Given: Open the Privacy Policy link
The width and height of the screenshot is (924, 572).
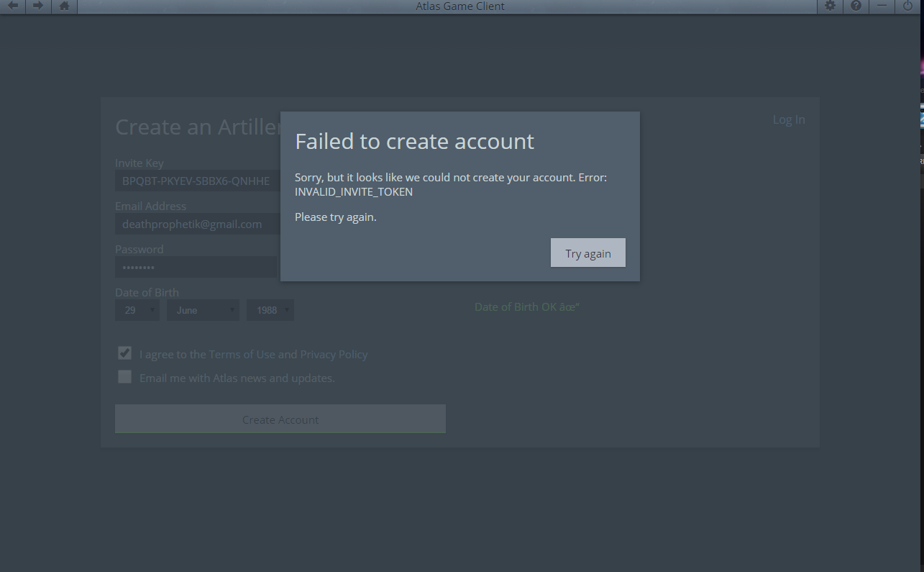Looking at the screenshot, I should tap(334, 355).
